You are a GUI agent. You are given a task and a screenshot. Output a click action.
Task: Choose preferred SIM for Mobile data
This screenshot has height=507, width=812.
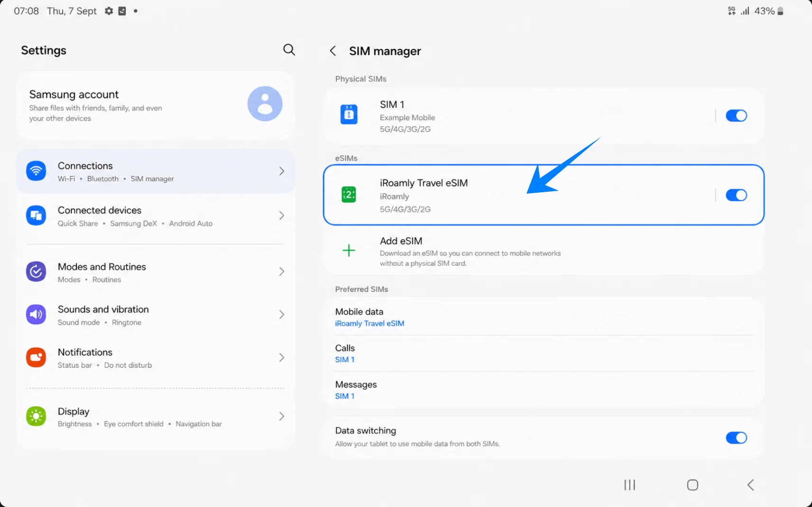coord(544,317)
